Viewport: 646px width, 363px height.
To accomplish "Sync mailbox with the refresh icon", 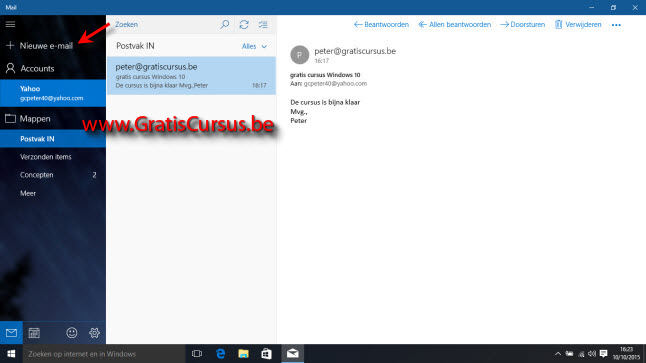I will 244,25.
